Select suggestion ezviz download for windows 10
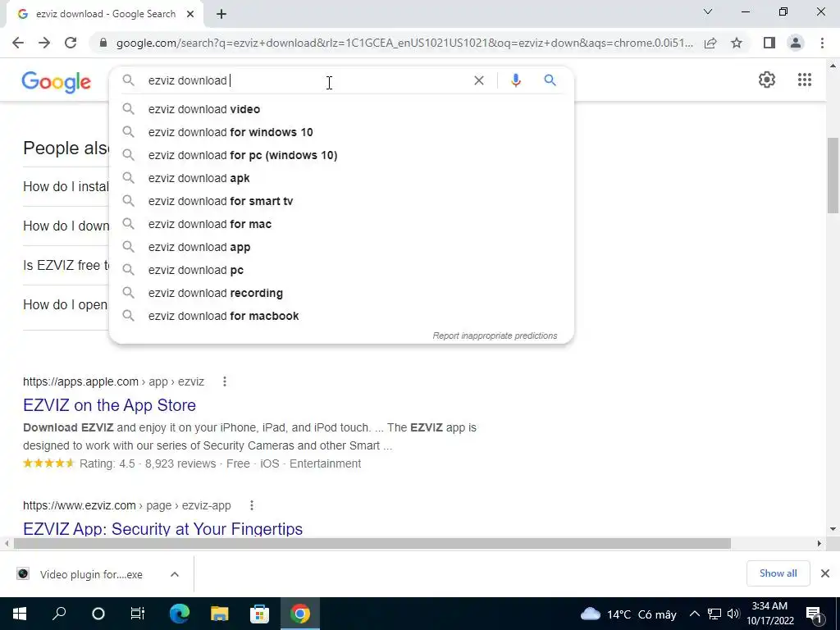840x630 pixels. pyautogui.click(x=342, y=132)
